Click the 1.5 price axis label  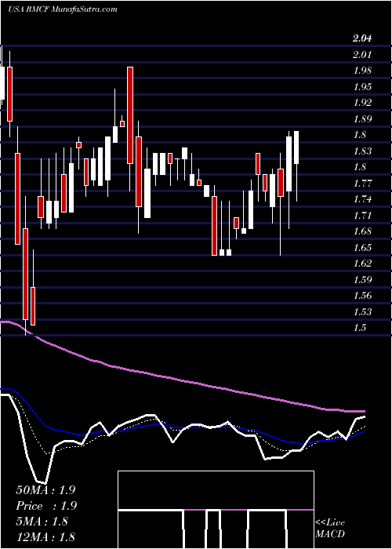[x=359, y=328]
